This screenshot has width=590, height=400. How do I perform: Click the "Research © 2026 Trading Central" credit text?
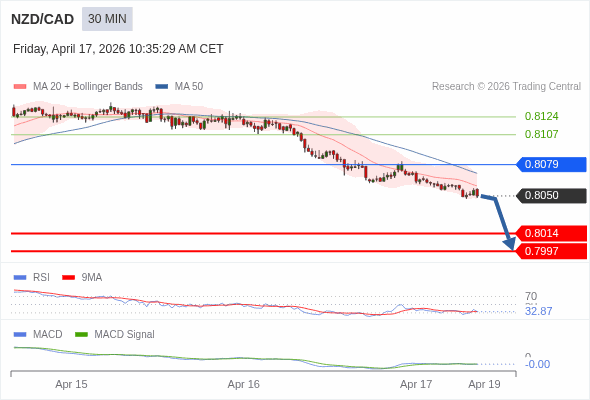pyautogui.click(x=506, y=87)
